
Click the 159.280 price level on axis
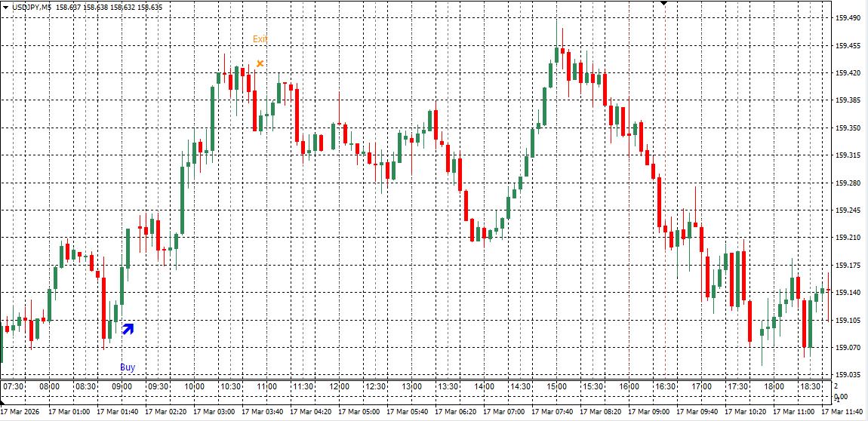[848, 183]
